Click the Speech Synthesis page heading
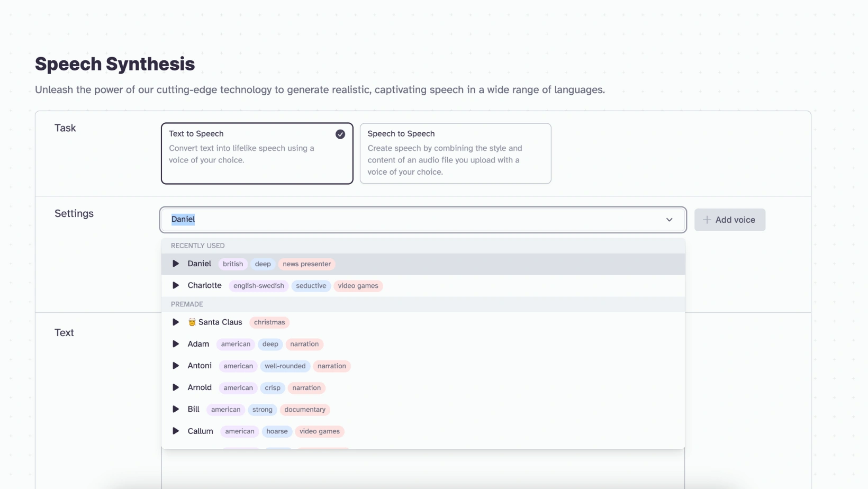This screenshot has height=489, width=868. [115, 64]
